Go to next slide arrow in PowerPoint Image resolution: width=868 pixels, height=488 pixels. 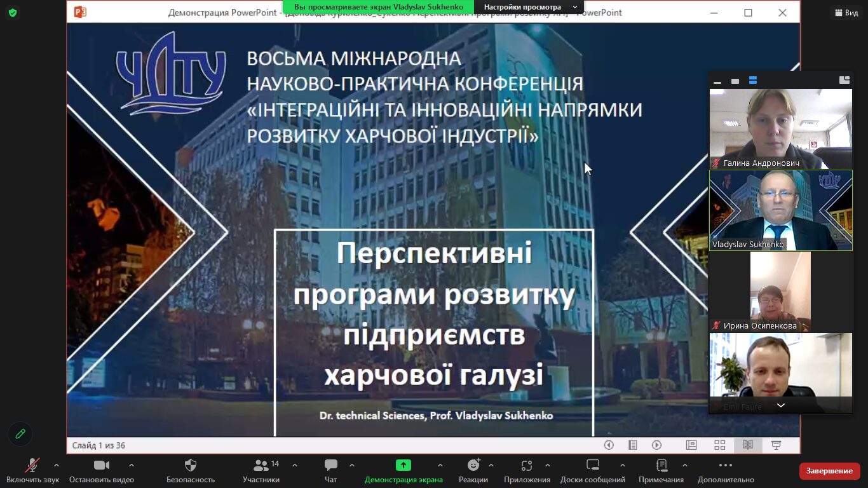(657, 445)
